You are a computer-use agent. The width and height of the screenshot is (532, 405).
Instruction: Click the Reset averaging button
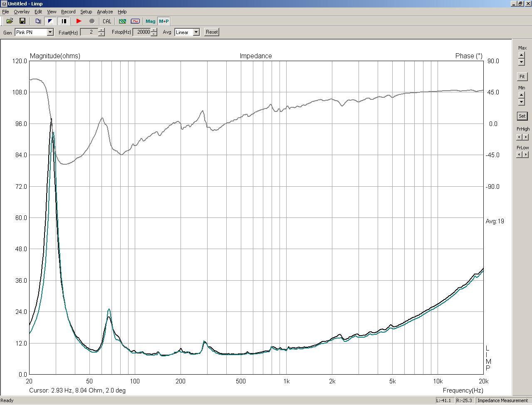pos(212,32)
